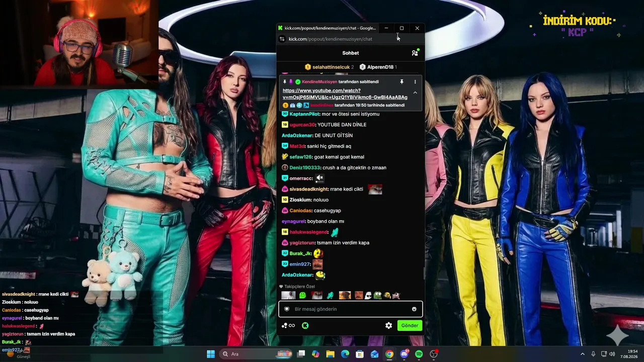Click the kick.com popout chat URL
Image resolution: width=644 pixels, height=362 pixels.
331,39
